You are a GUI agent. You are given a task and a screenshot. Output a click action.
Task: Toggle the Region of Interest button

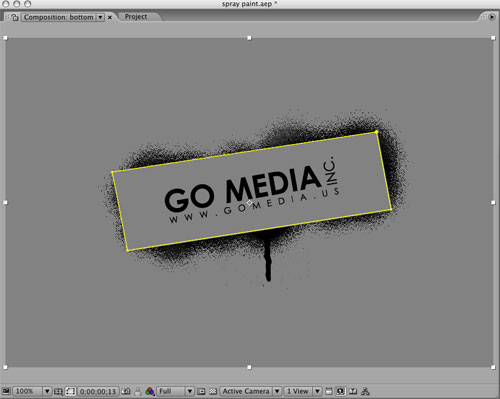coord(201,391)
